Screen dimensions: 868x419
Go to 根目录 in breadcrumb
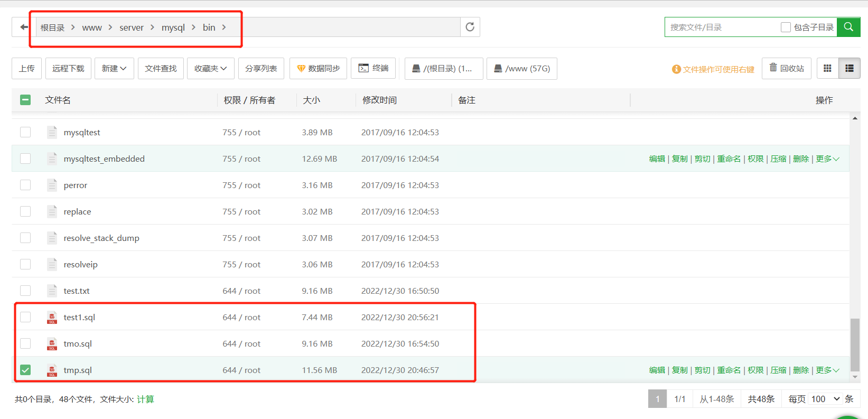coord(52,27)
